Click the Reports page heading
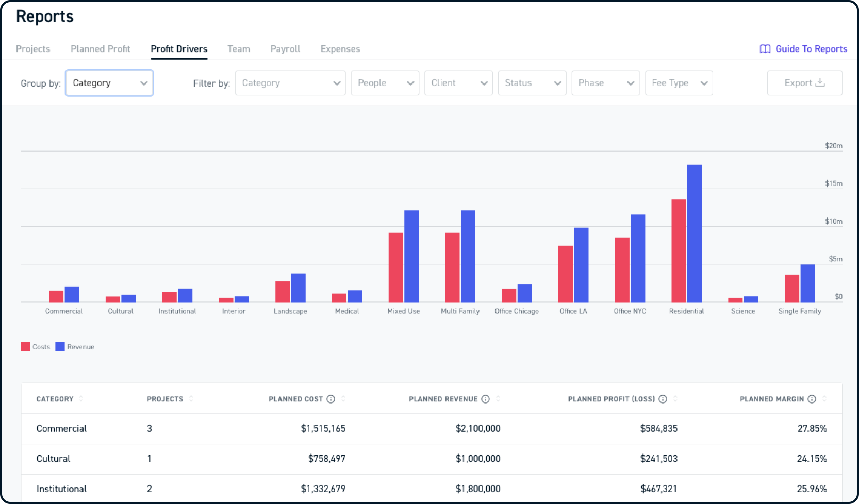Screen dimensions: 859x504 45,16
